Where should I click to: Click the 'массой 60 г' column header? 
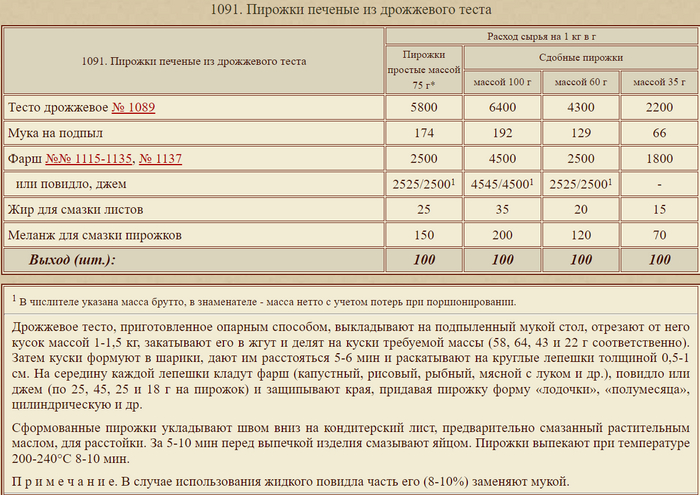[581, 82]
